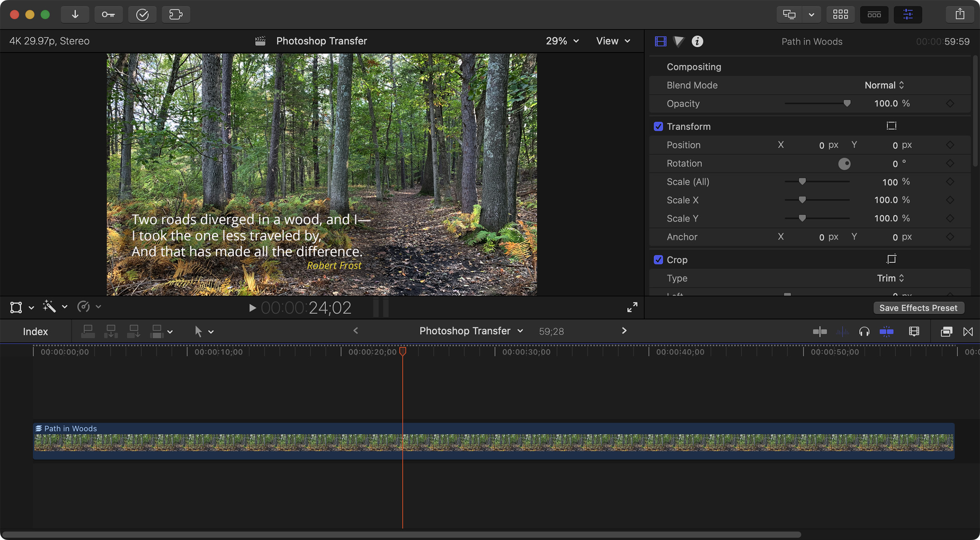
Task: Toggle the browser panel visibility button
Action: pyautogui.click(x=840, y=14)
